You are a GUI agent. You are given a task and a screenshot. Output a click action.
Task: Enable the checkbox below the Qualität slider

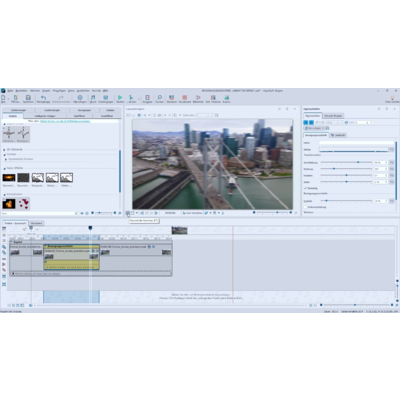[305, 207]
